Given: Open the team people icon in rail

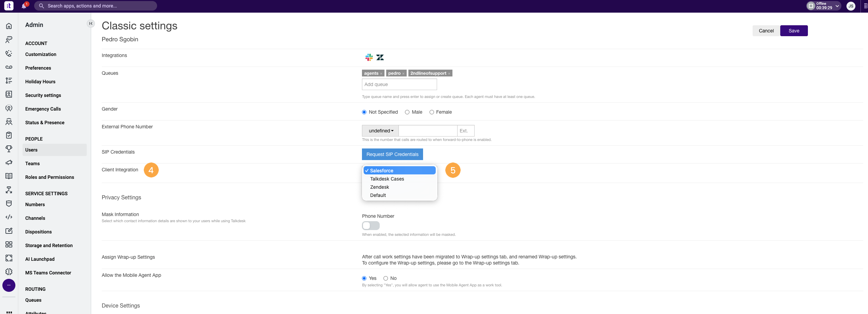Looking at the screenshot, I should 9,122.
